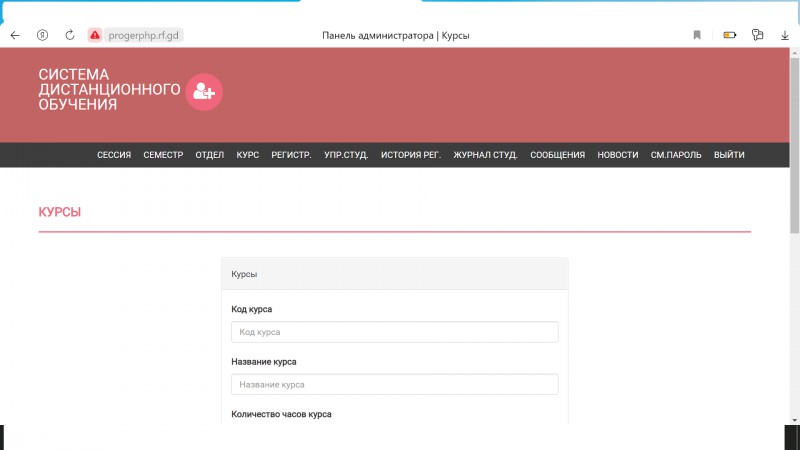
Task: Click the browser back arrow
Action: [15, 35]
